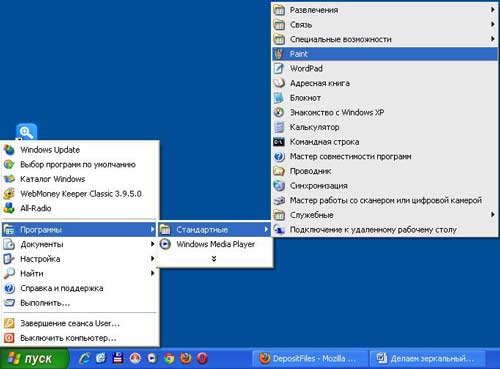This screenshot has height=369, width=500.
Task: Click the Развлечения folder icon
Action: pyautogui.click(x=279, y=10)
